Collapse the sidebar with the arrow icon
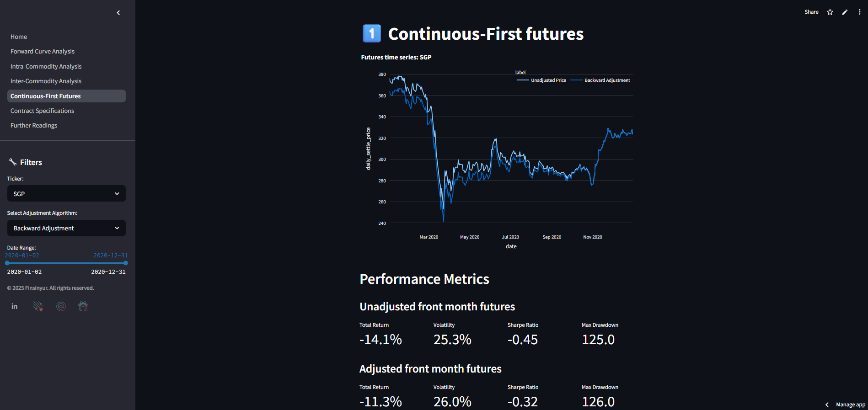The image size is (868, 410). click(118, 13)
